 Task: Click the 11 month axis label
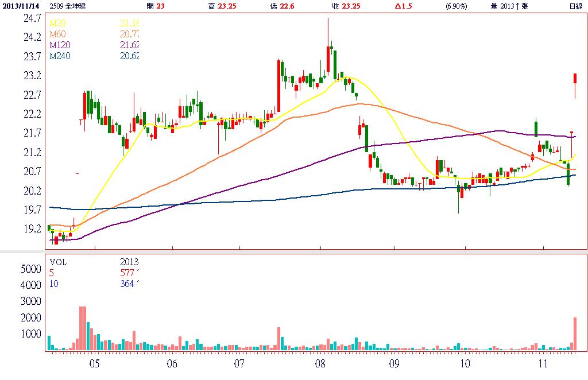(x=543, y=363)
